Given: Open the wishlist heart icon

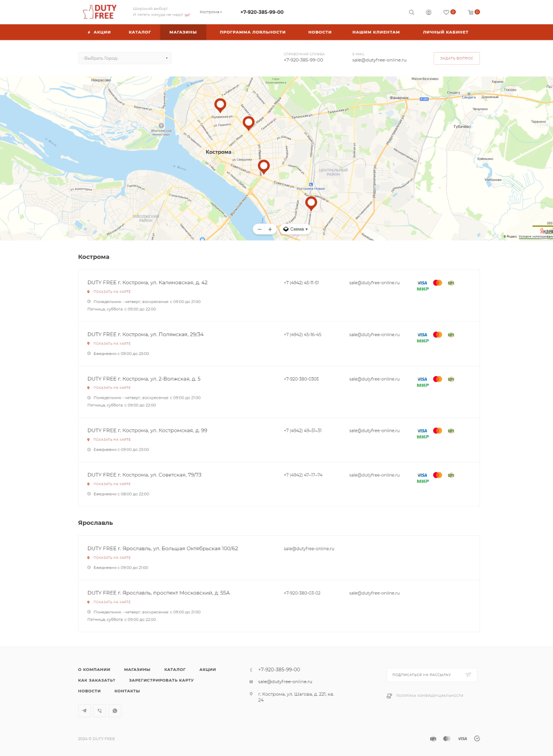Looking at the screenshot, I should tap(446, 12).
